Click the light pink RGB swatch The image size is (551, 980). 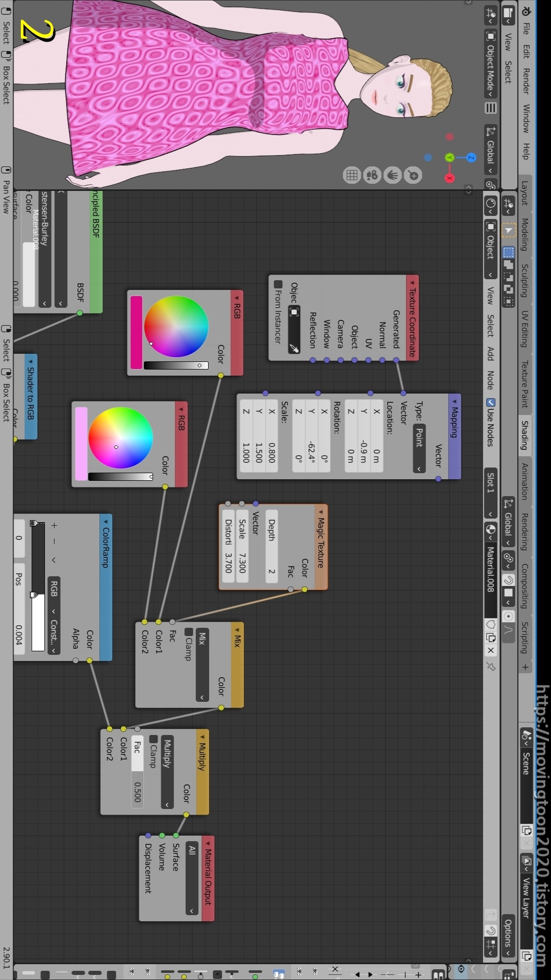[81, 444]
